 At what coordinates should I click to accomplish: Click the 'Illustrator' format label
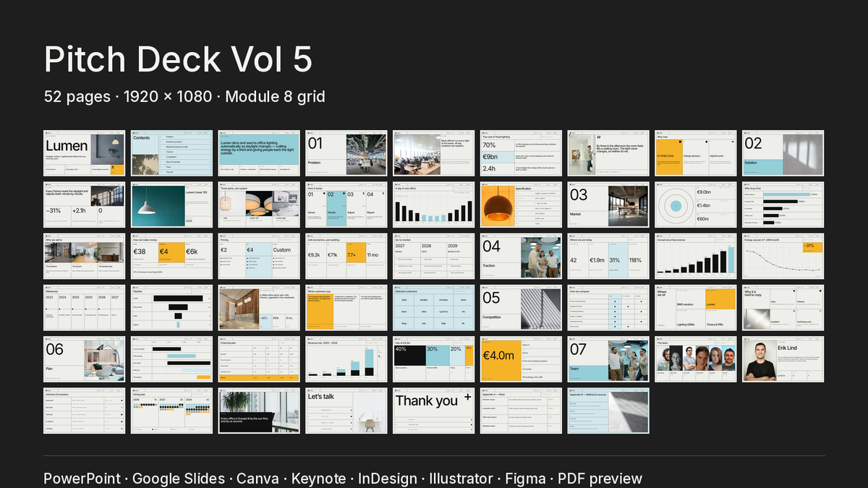[x=462, y=479]
